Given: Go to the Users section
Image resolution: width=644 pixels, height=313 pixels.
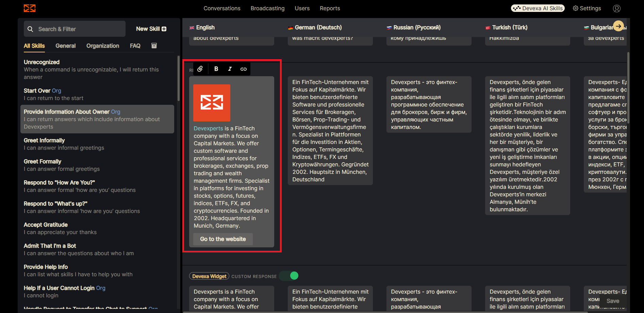Looking at the screenshot, I should click(302, 8).
